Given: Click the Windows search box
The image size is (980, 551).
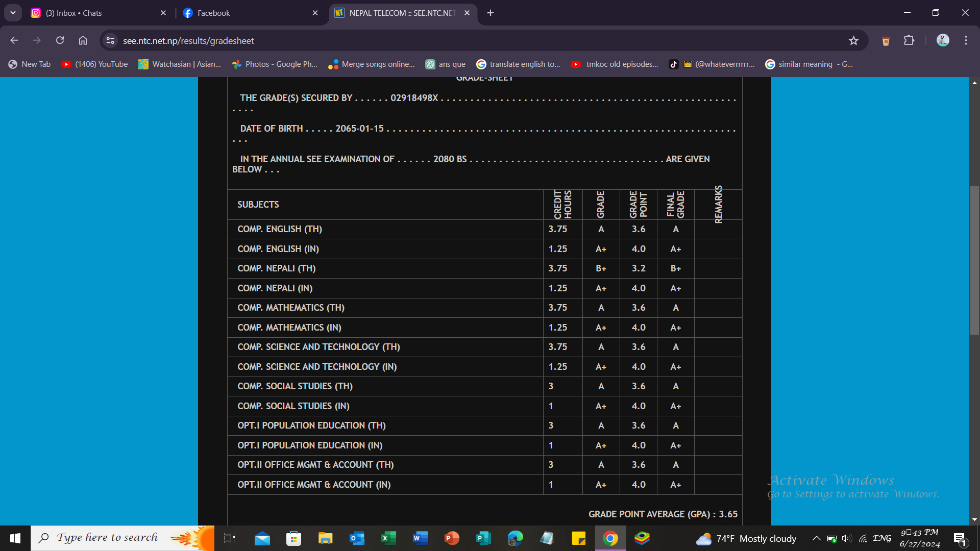Looking at the screenshot, I should coord(107,538).
